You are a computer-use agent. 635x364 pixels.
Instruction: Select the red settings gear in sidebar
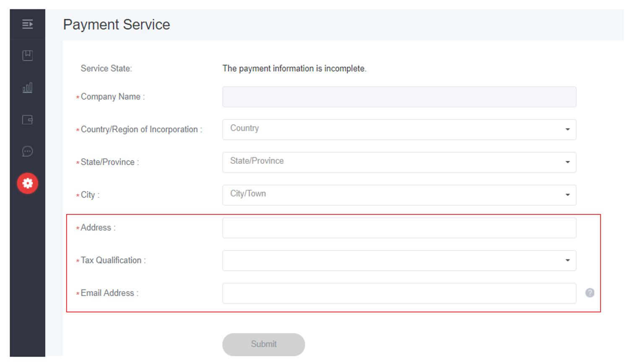click(27, 183)
